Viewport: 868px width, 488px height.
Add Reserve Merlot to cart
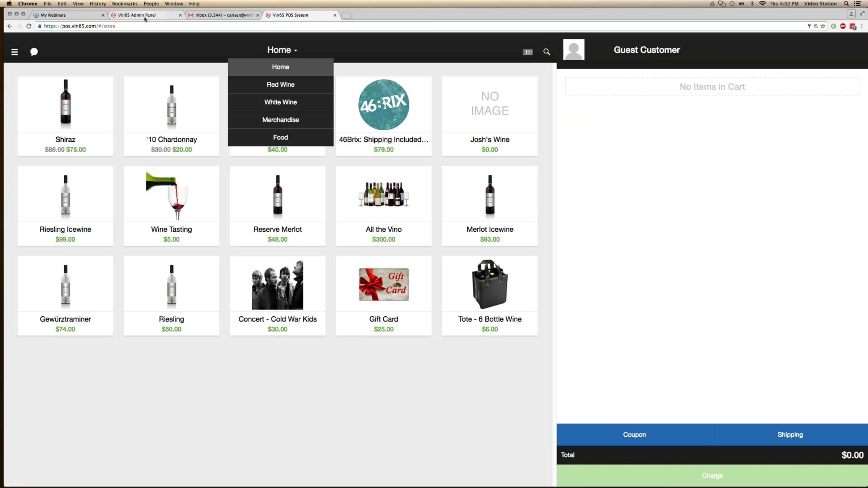tap(277, 206)
